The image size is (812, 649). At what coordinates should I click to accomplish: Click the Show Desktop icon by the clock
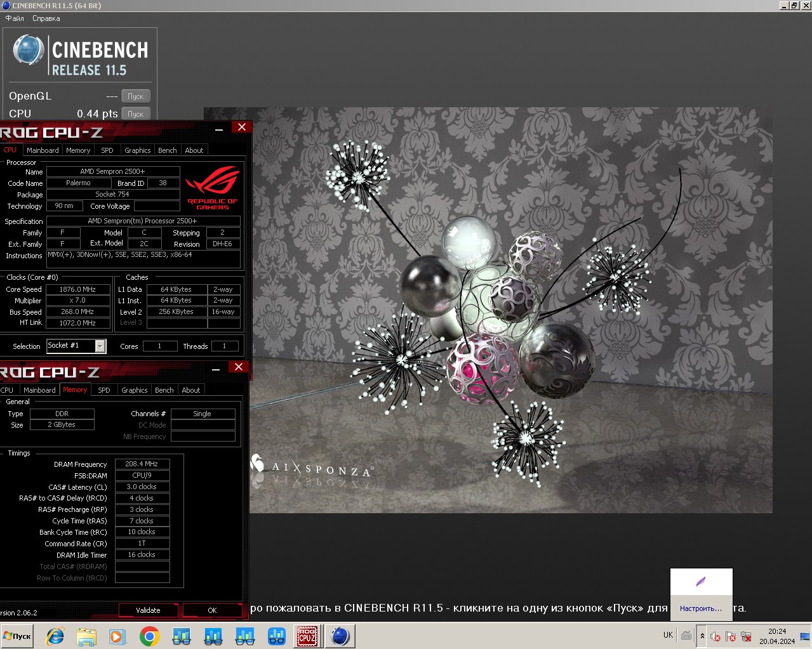806,636
